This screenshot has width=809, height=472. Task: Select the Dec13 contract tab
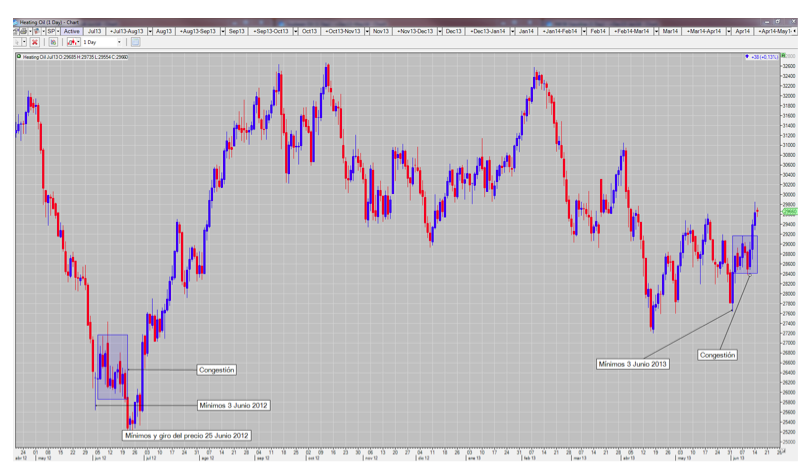coord(454,31)
